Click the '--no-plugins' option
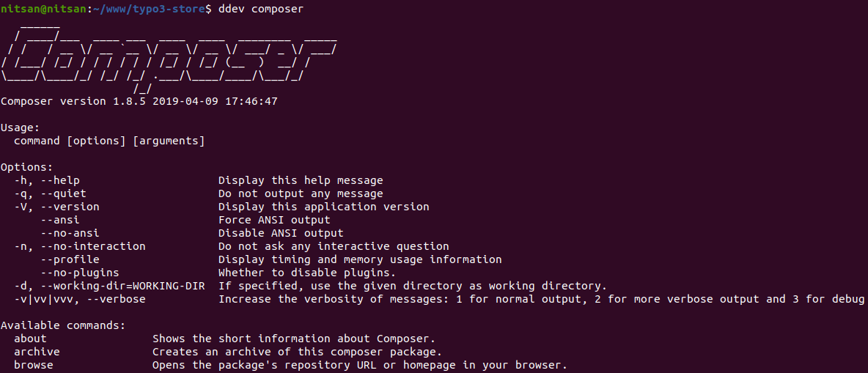868x373 pixels. pyautogui.click(x=80, y=273)
